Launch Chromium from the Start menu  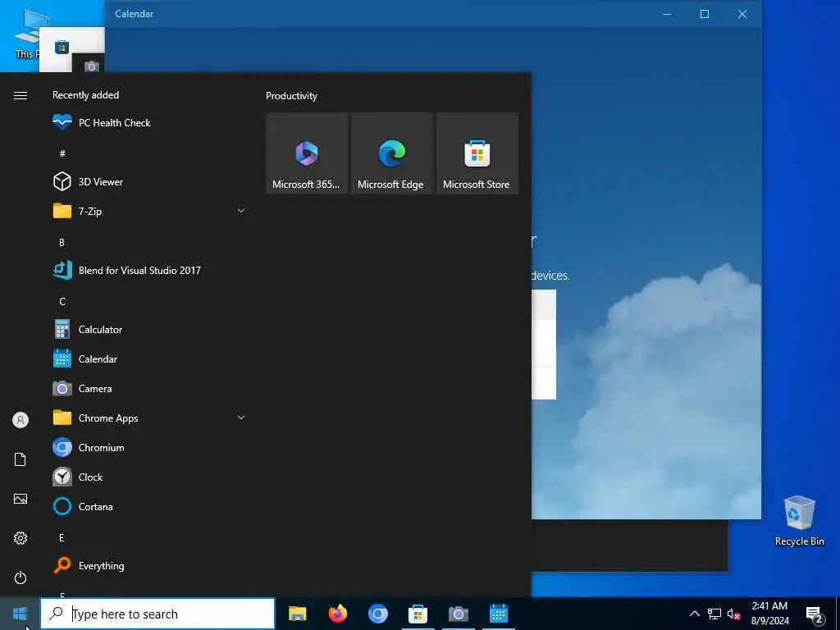tap(148, 447)
